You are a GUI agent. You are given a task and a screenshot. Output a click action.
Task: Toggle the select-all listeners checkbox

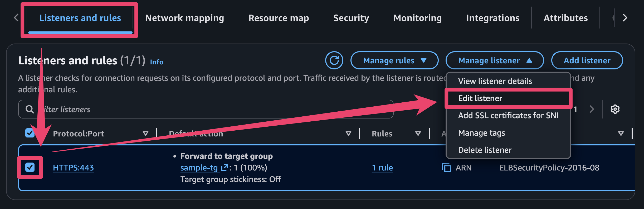(30, 133)
